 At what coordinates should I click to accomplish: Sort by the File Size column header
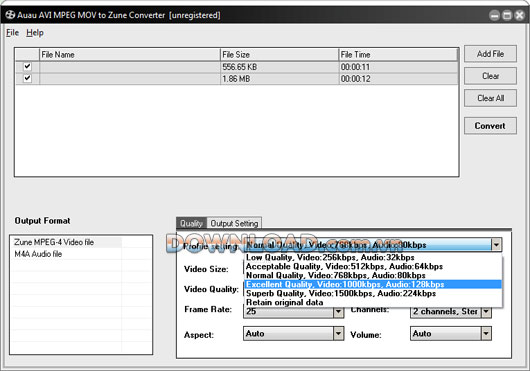coord(279,55)
